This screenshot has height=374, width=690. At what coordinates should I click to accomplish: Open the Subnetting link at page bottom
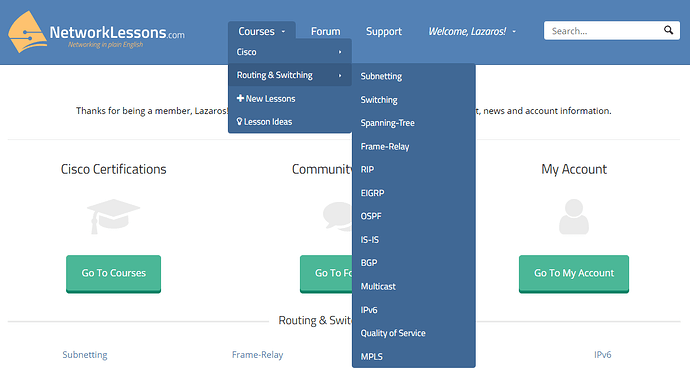(x=85, y=355)
